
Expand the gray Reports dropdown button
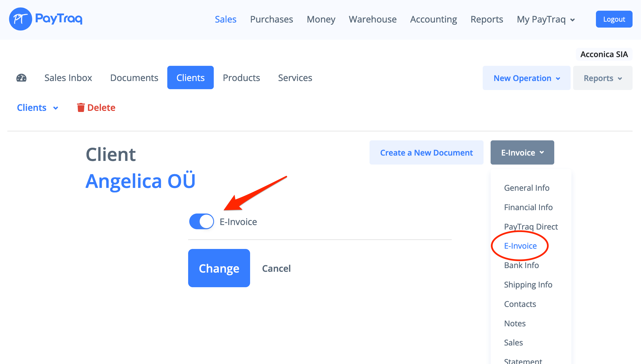(x=602, y=78)
